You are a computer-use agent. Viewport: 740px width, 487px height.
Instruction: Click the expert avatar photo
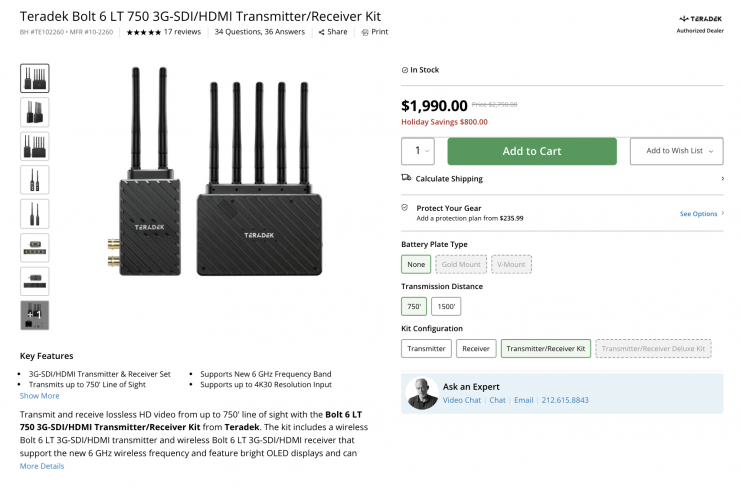(422, 393)
